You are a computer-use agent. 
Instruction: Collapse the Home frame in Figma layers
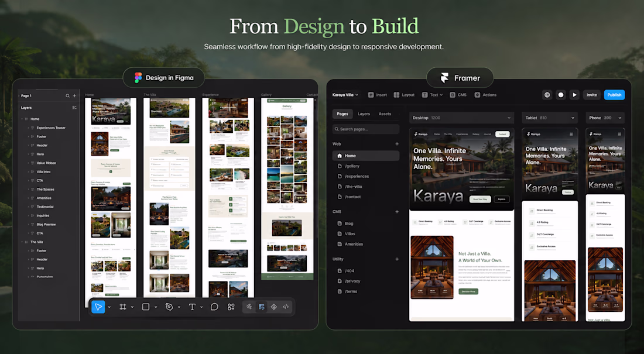pyautogui.click(x=22, y=119)
